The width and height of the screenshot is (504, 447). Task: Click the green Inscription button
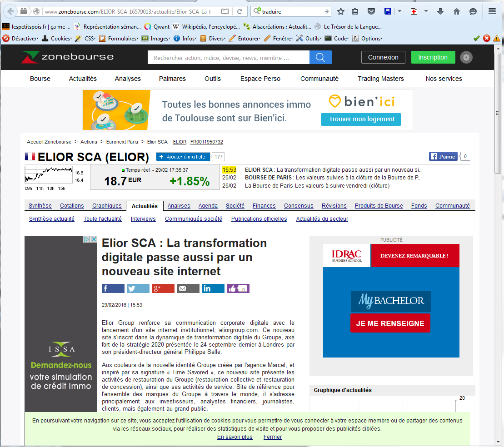433,57
